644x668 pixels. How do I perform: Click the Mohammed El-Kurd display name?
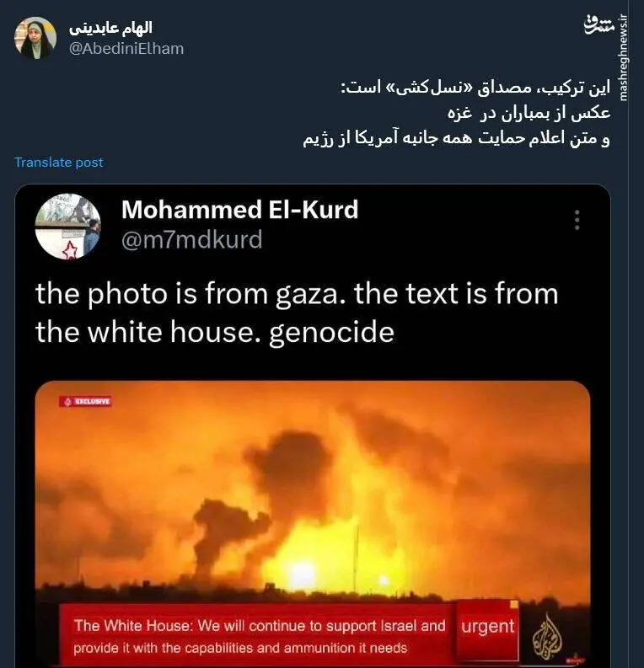[240, 210]
